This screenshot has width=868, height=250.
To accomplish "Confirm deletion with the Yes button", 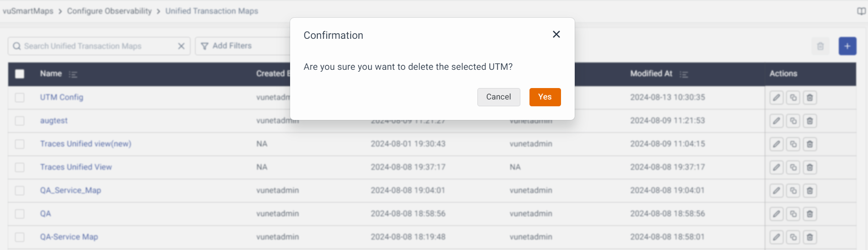I will pyautogui.click(x=545, y=97).
